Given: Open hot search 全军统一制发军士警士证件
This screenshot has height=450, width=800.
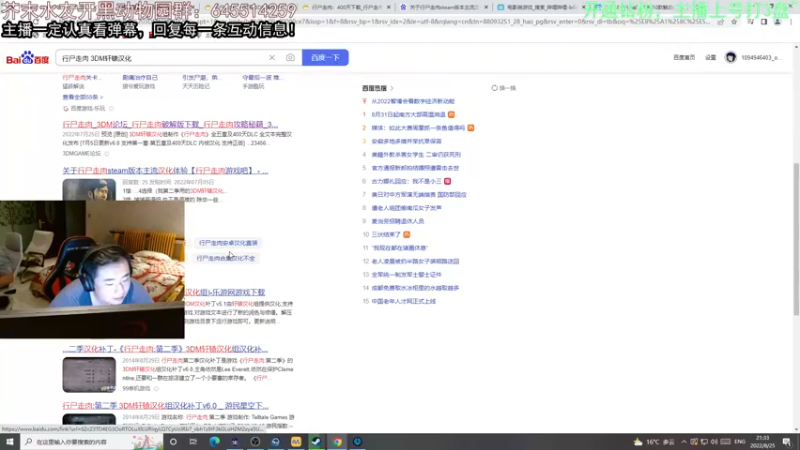Looking at the screenshot, I should coord(406,274).
